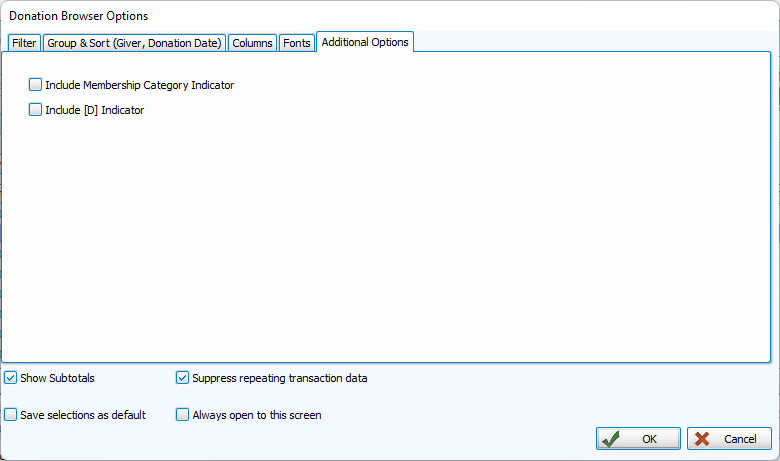Viewport: 780px width, 461px height.
Task: Go to the Columns tab
Action: coord(252,43)
